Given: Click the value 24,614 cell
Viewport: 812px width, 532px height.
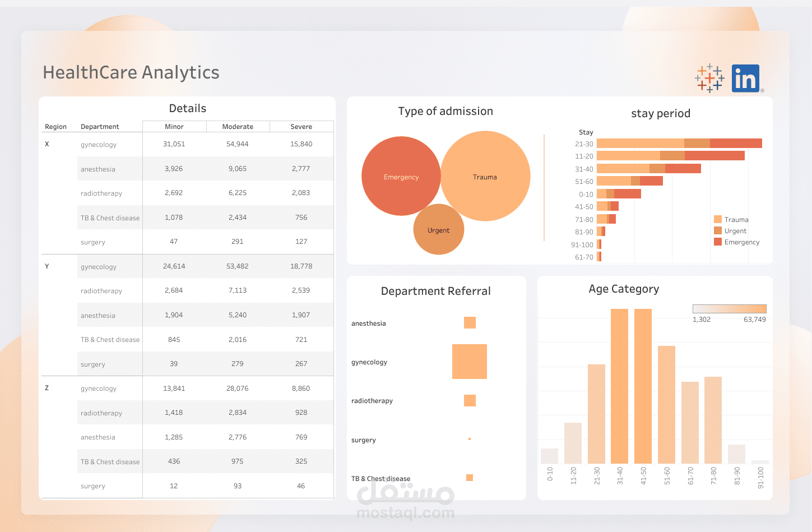Looking at the screenshot, I should point(174,266).
